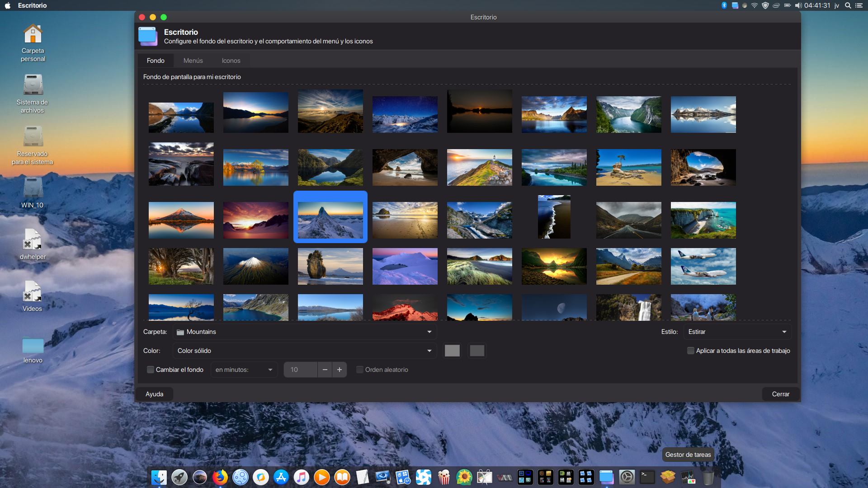Select the Sistema de archivos desktop icon
The width and height of the screenshot is (868, 488).
tap(33, 94)
